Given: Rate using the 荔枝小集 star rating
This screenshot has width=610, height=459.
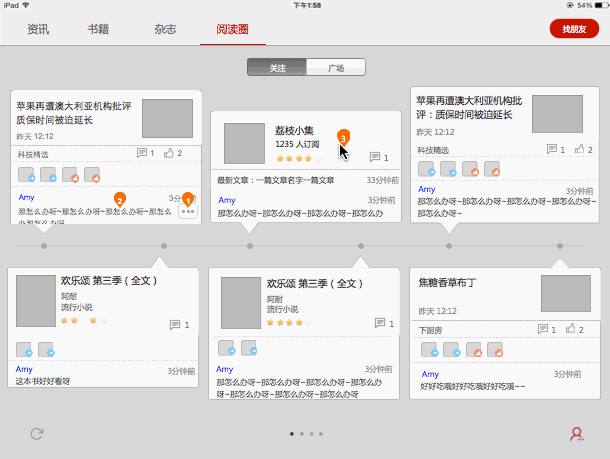Looking at the screenshot, I should (x=299, y=158).
